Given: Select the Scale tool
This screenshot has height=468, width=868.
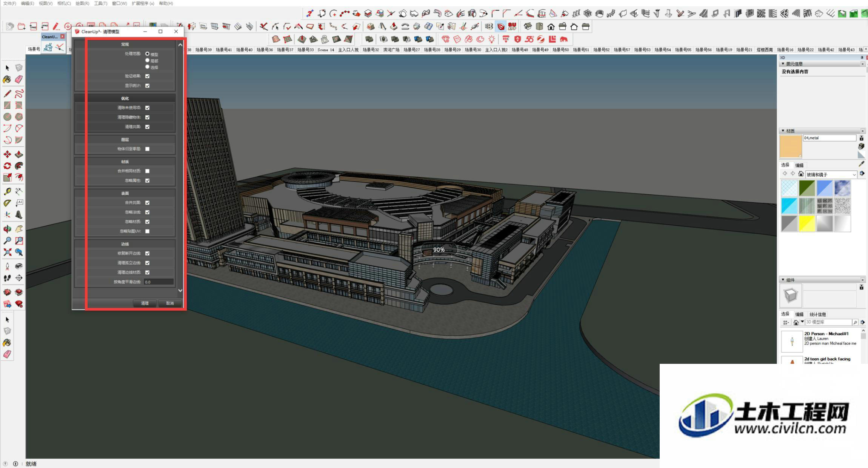Looking at the screenshot, I should 7,177.
